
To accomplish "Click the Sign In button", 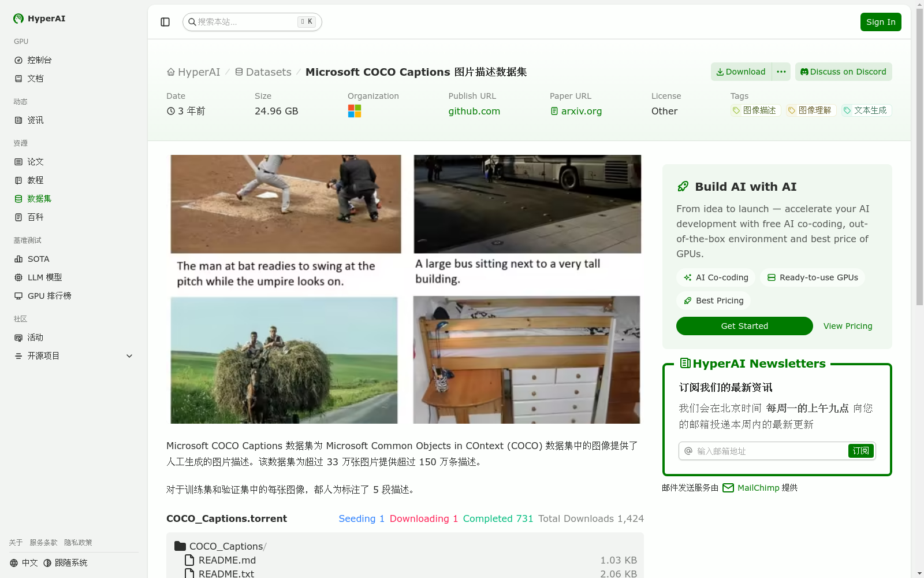I will pyautogui.click(x=881, y=22).
